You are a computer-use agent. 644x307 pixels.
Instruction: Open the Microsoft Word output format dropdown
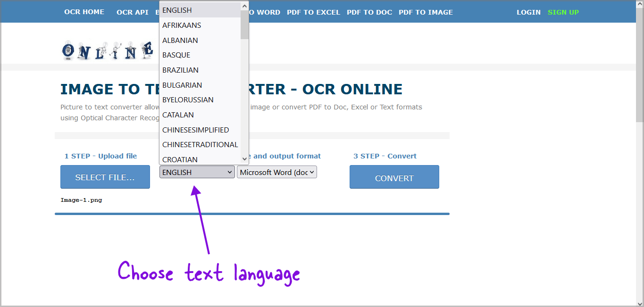coord(276,172)
